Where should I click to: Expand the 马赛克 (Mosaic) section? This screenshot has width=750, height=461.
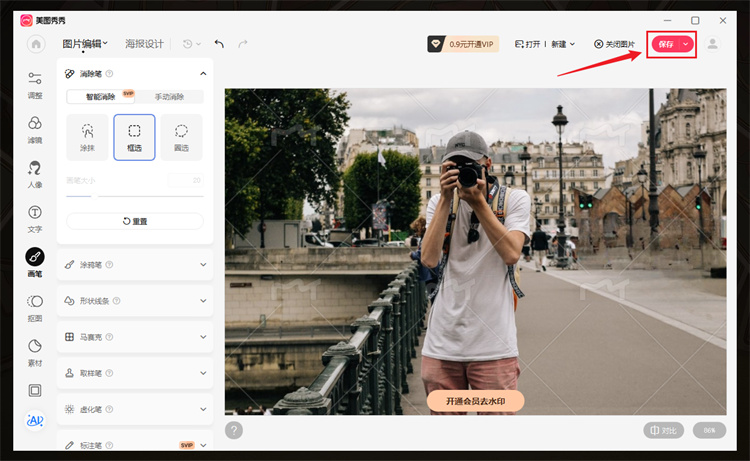coord(134,337)
